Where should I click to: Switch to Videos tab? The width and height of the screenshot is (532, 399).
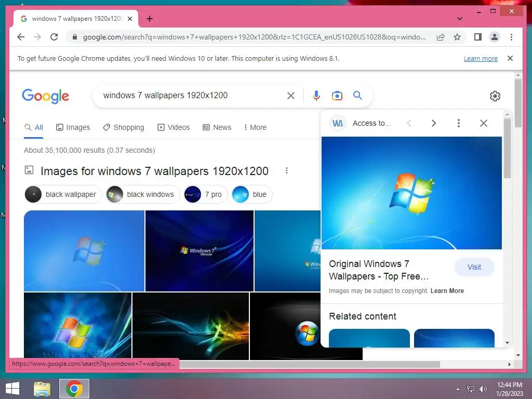point(174,128)
